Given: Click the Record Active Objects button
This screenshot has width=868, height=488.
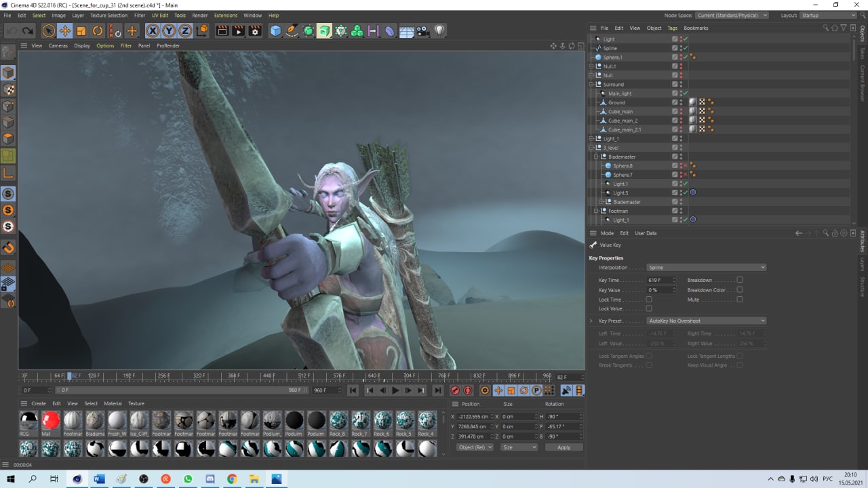Looking at the screenshot, I should click(x=455, y=390).
